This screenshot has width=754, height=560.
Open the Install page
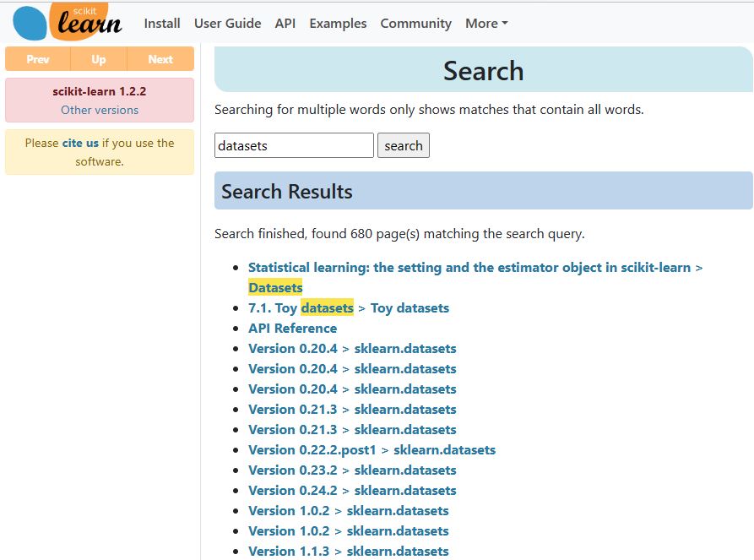[162, 23]
